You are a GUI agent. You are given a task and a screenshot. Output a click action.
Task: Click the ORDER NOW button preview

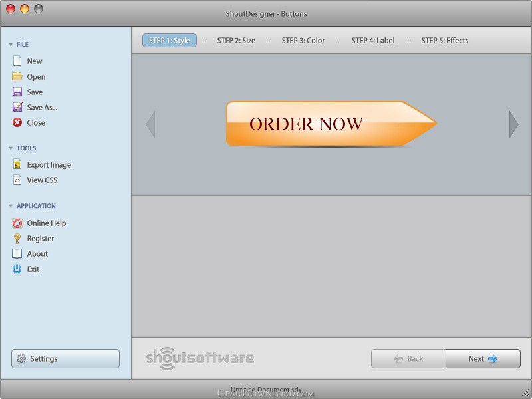pos(331,124)
